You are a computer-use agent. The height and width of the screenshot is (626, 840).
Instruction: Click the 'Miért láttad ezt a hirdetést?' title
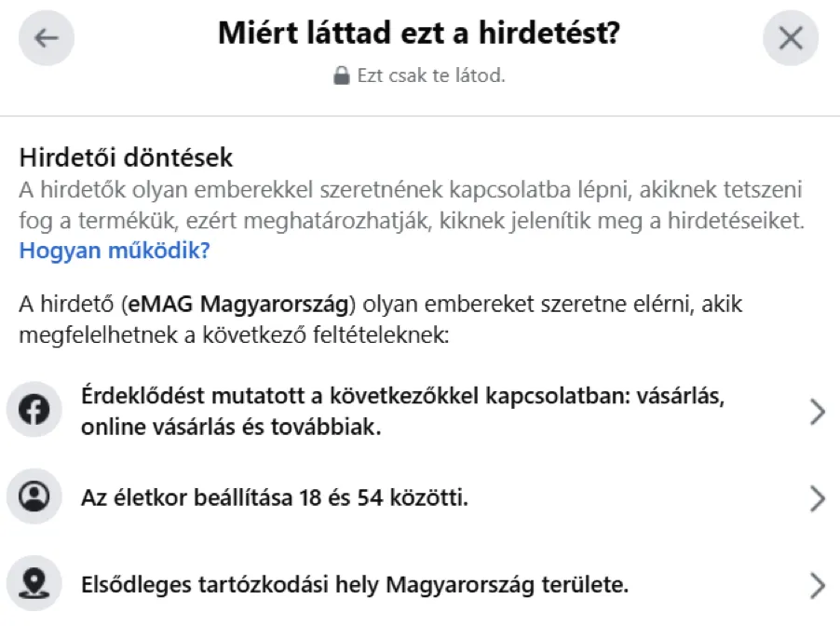pyautogui.click(x=419, y=34)
